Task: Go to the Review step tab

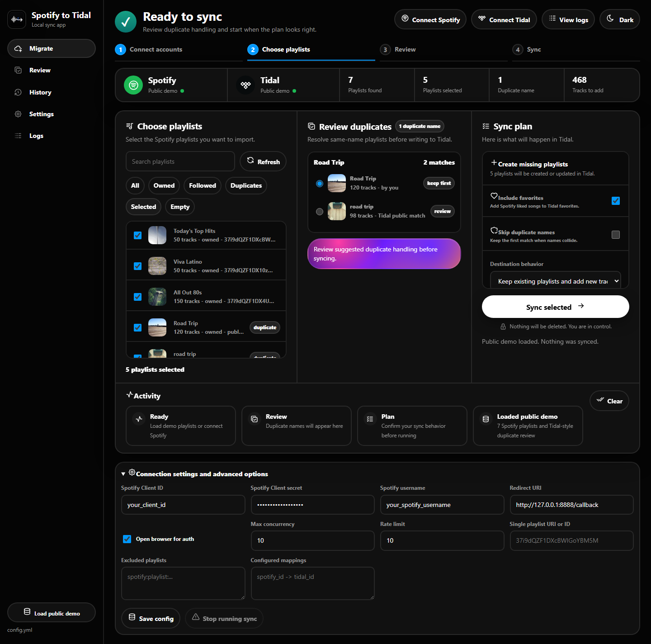Action: (x=443, y=50)
